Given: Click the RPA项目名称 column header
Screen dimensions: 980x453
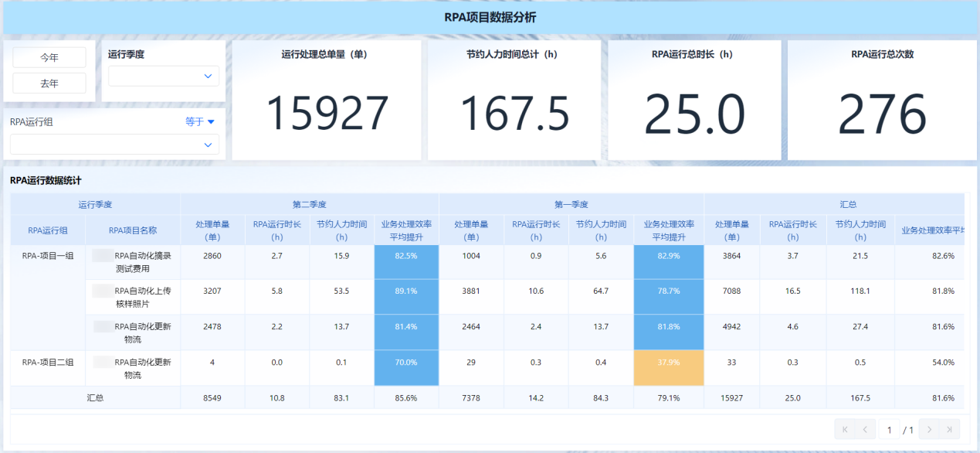Looking at the screenshot, I should 133,230.
